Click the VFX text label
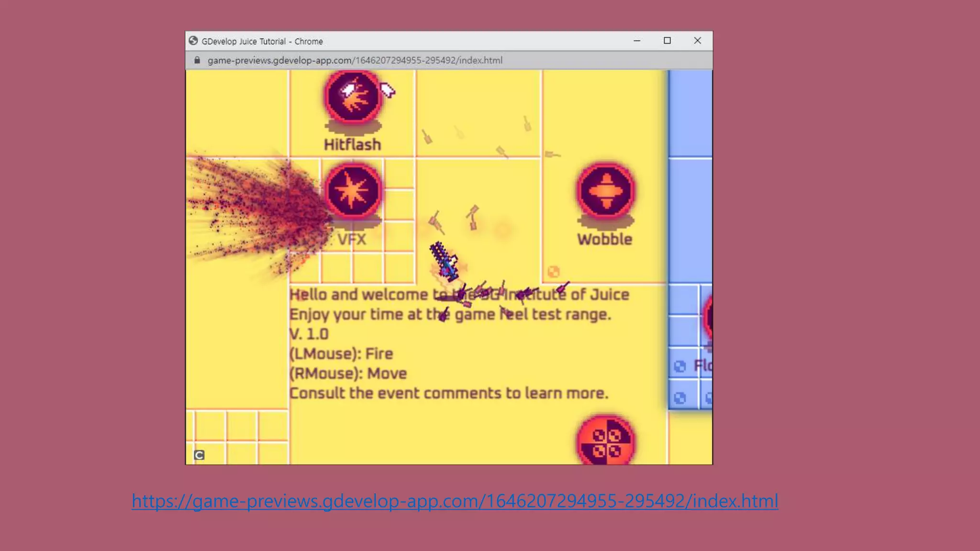Viewport: 980px width, 551px height. click(352, 239)
